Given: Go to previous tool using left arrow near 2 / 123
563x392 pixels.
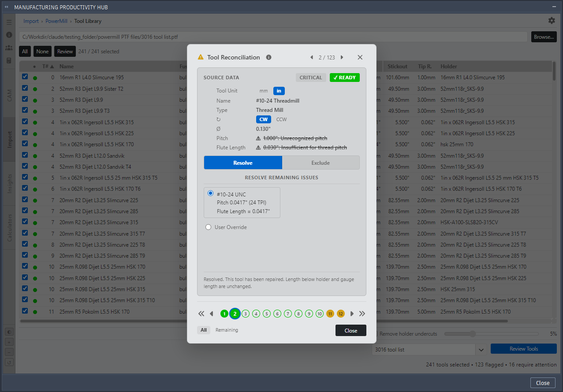Looking at the screenshot, I should coord(312,57).
